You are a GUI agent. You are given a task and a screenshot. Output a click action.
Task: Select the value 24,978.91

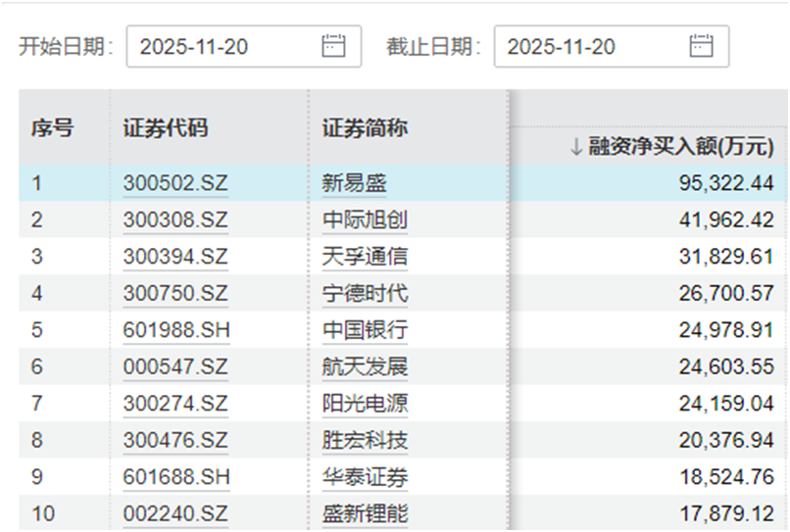coord(726,330)
